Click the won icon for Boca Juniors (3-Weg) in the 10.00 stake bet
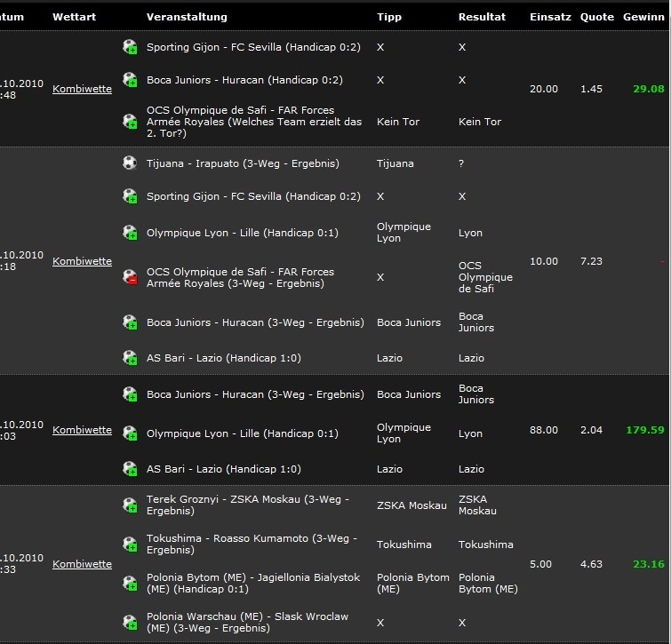Image resolution: width=671 pixels, height=644 pixels. [130, 322]
